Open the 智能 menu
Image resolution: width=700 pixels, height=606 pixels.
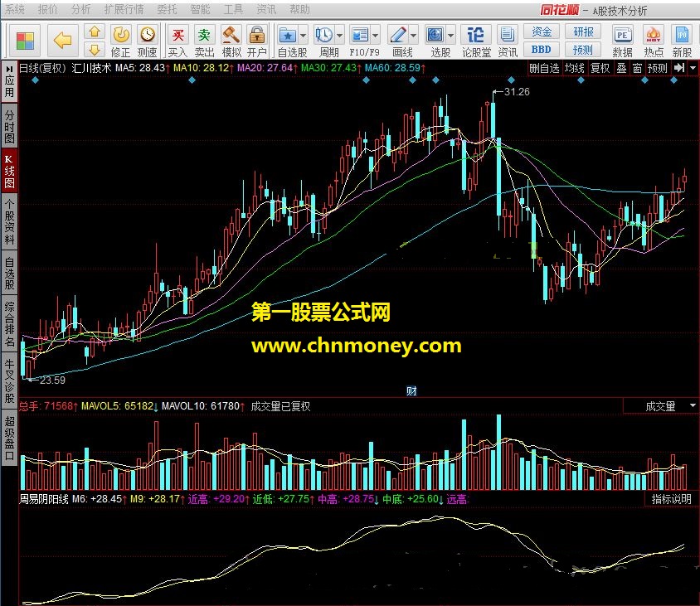200,9
